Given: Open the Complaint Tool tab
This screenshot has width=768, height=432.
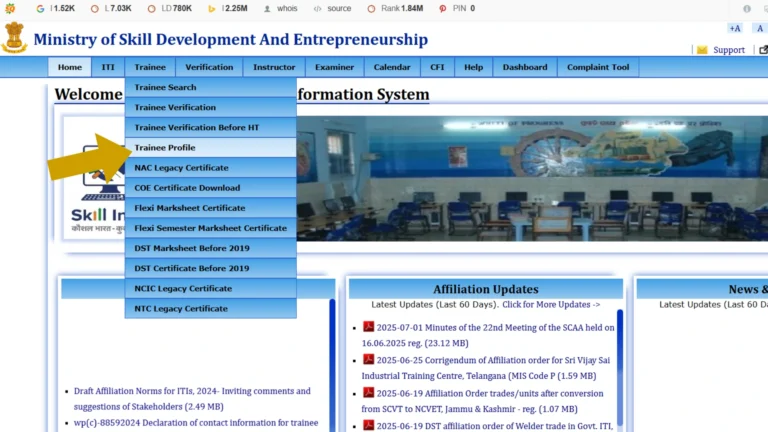Looking at the screenshot, I should pyautogui.click(x=598, y=67).
